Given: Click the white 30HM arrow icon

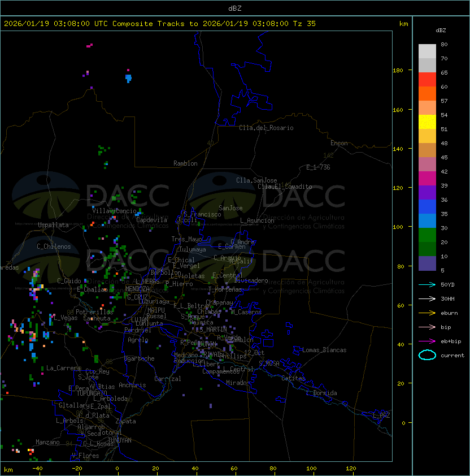Looking at the screenshot, I should 428,298.
